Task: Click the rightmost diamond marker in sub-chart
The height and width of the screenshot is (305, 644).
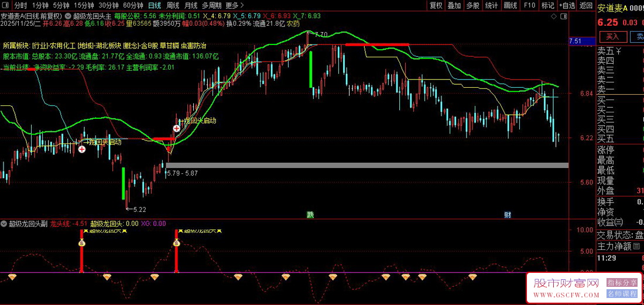Action: pos(472,277)
